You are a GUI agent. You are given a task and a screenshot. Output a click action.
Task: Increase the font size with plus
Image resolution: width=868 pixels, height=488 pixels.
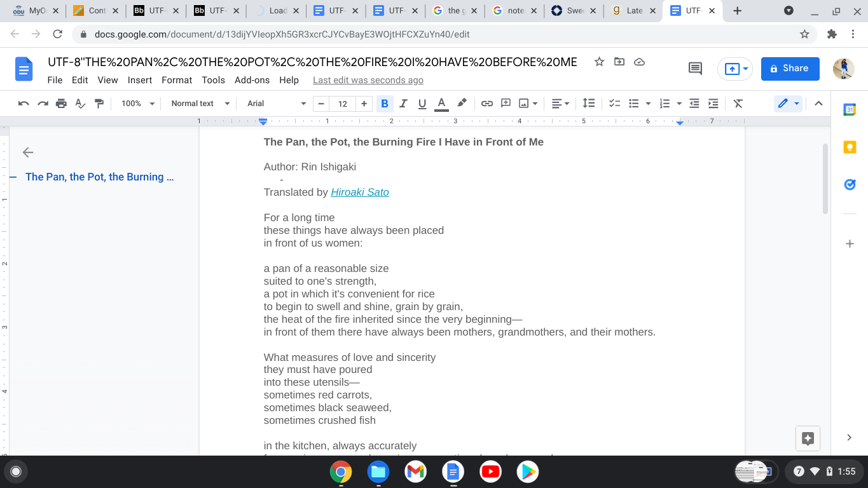364,104
